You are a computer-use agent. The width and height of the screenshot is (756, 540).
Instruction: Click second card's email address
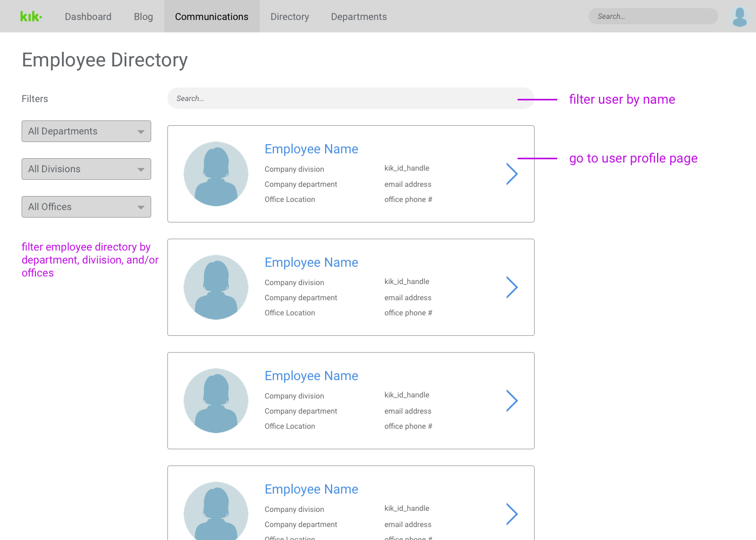[x=408, y=298]
